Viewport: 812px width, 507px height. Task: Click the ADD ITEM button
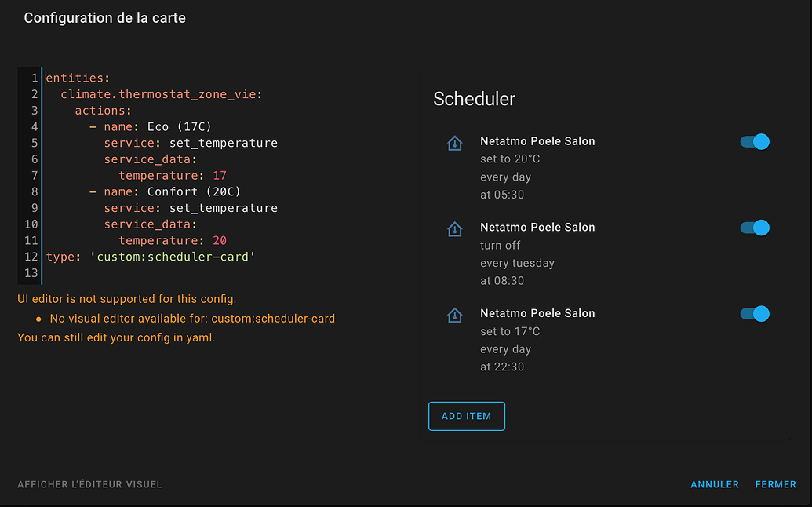(x=467, y=416)
